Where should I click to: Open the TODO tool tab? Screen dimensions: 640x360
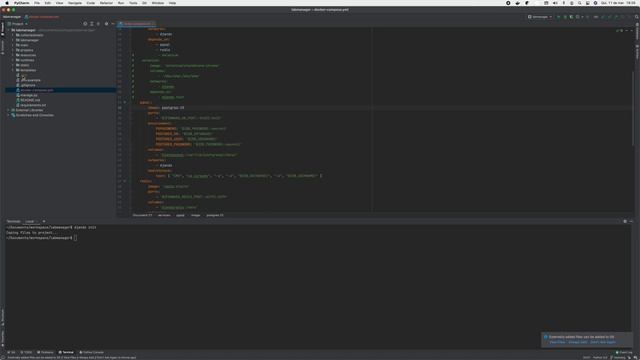[x=26, y=352]
